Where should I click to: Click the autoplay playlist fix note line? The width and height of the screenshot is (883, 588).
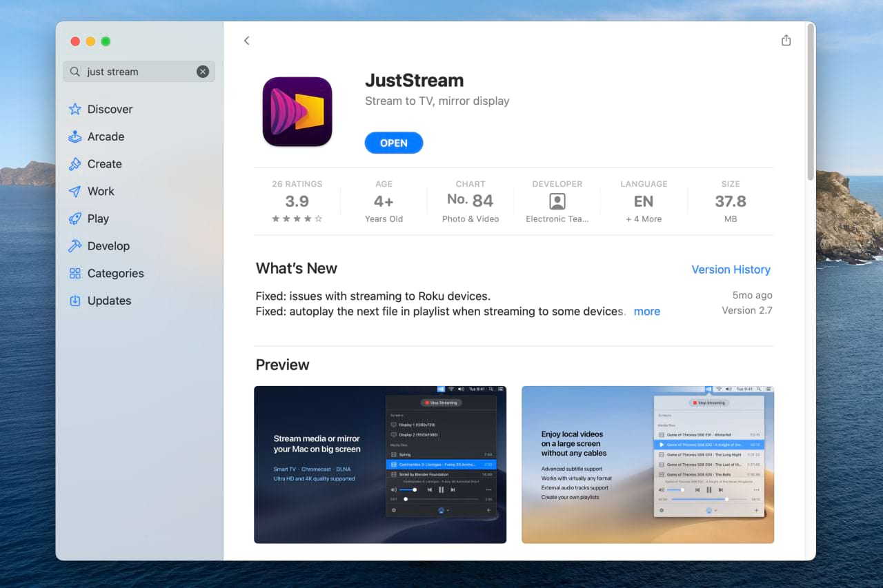(440, 312)
